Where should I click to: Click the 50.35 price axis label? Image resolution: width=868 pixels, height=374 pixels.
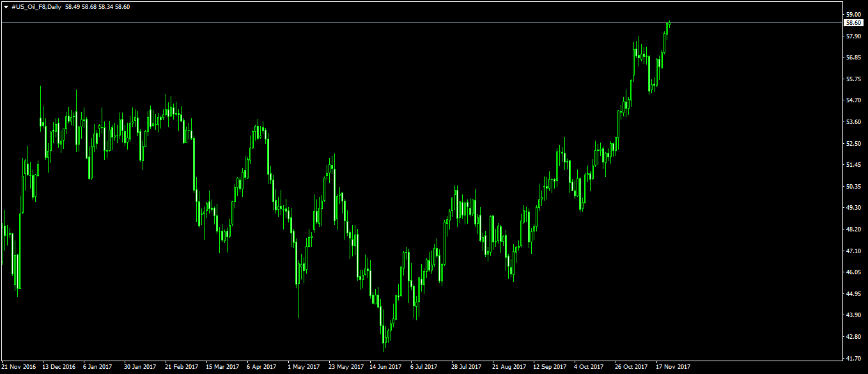click(853, 187)
